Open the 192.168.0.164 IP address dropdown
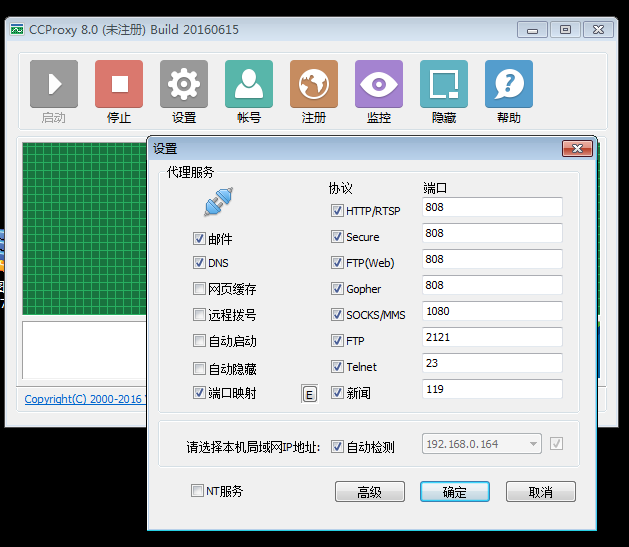 click(482, 444)
